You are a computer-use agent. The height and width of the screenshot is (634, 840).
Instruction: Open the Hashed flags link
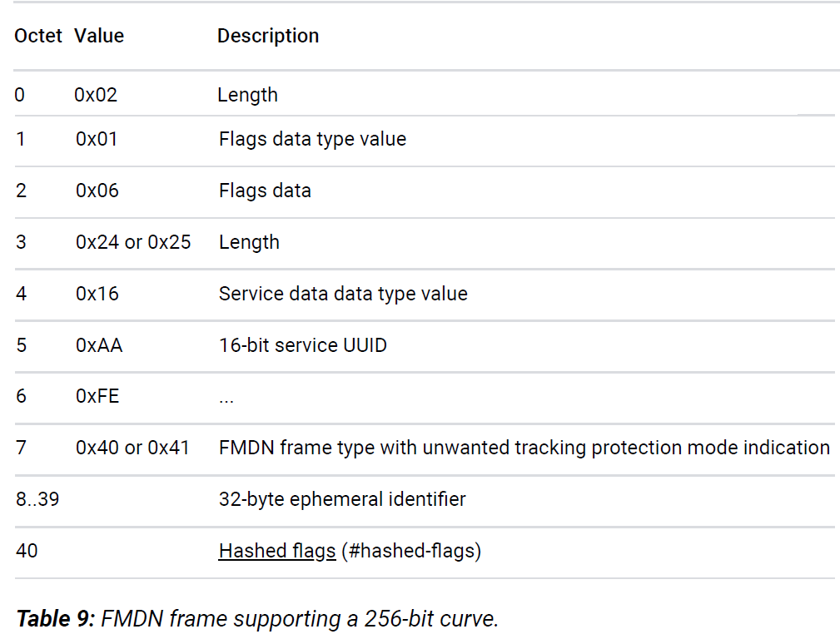pos(276,551)
